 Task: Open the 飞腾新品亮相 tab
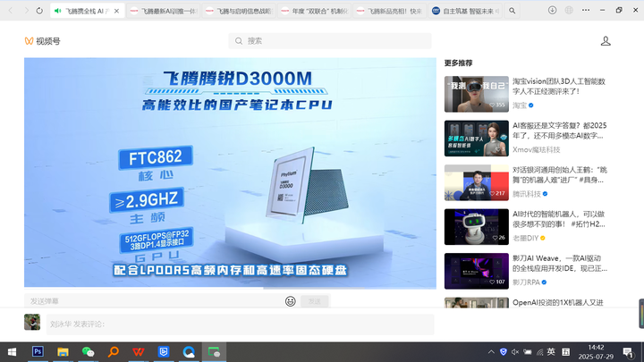390,11
